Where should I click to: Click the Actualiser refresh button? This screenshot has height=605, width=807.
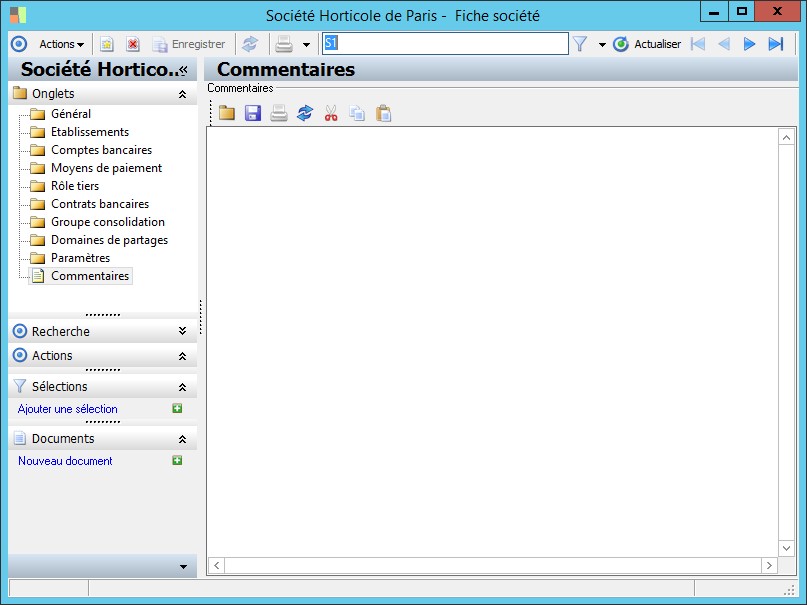[647, 44]
